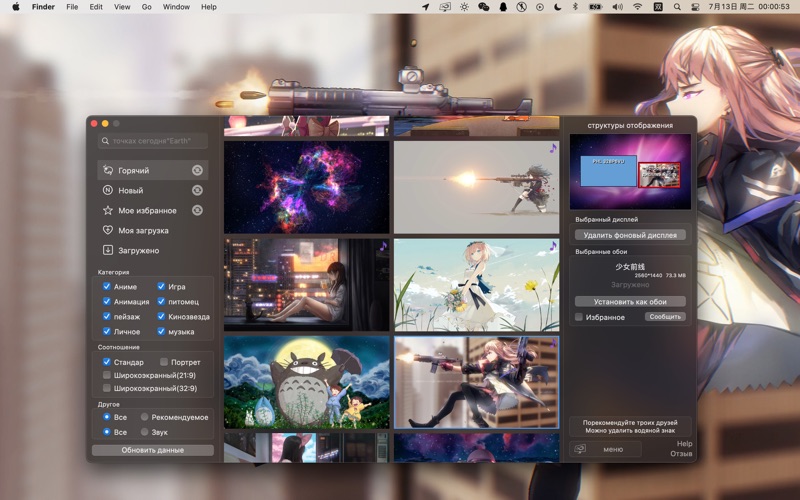Click the search magnifier icon in sidebar
Screen dimensions: 800x500
point(105,141)
